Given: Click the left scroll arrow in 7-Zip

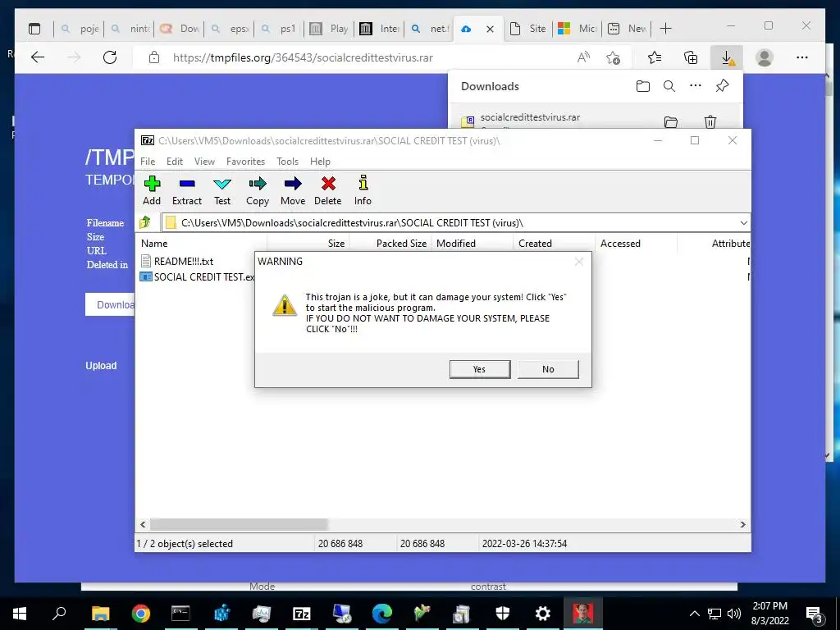Looking at the screenshot, I should pyautogui.click(x=143, y=524).
